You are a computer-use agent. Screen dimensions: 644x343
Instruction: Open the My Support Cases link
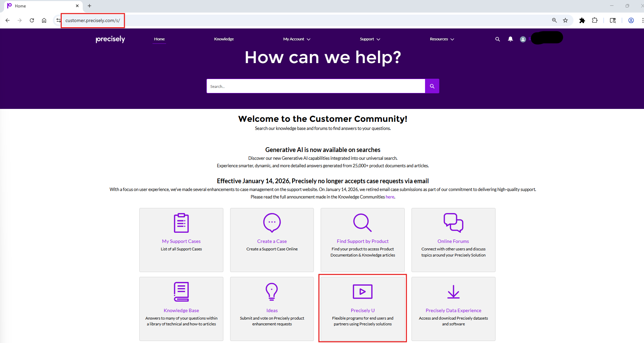(181, 241)
